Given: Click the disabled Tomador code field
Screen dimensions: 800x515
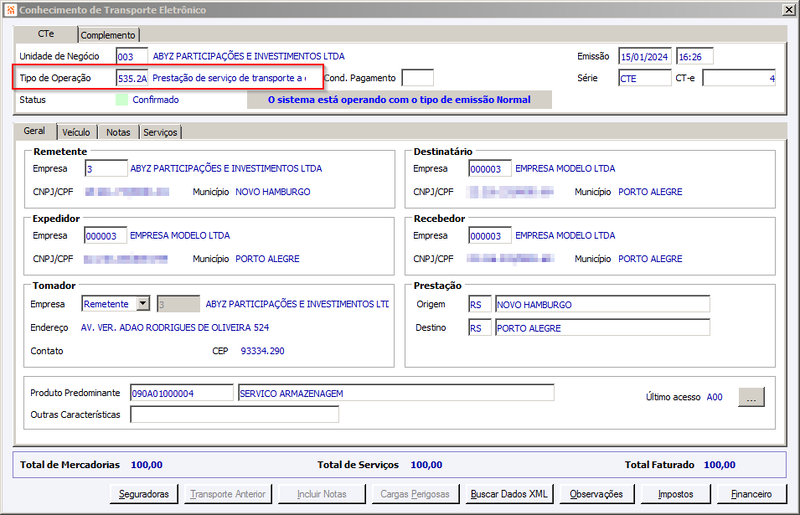Looking at the screenshot, I should 178,304.
